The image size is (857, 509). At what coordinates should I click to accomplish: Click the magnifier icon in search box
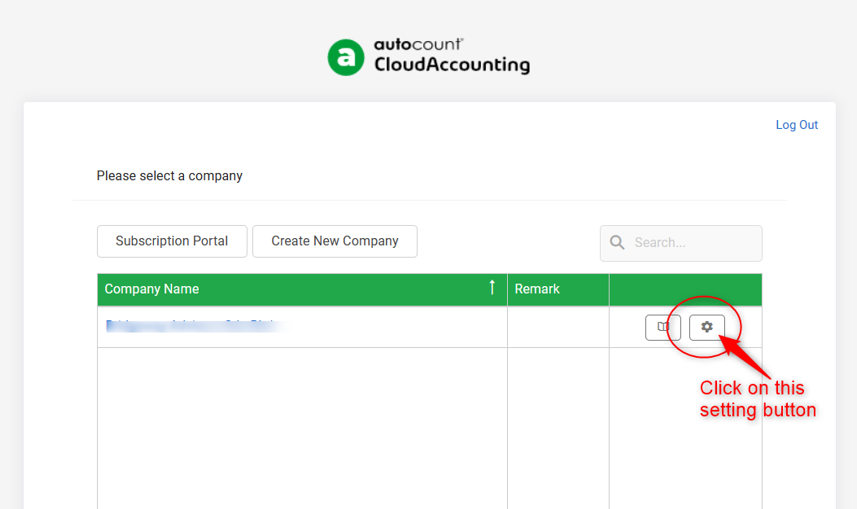click(617, 243)
